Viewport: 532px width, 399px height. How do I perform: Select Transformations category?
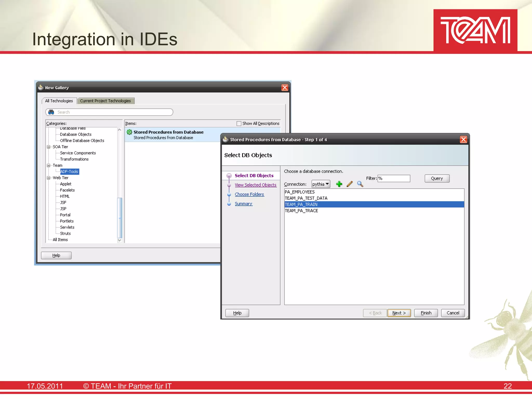[x=74, y=159]
